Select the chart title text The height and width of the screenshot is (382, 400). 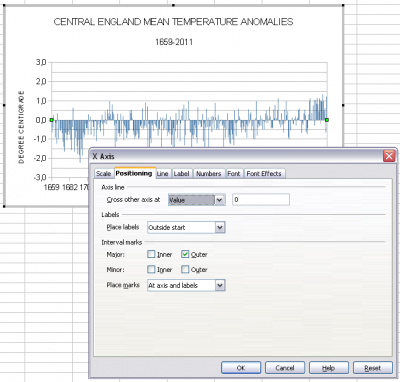pyautogui.click(x=173, y=22)
